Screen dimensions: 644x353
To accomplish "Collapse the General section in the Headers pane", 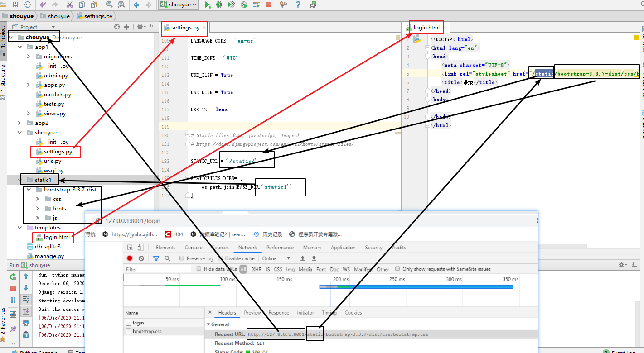I will [209, 324].
